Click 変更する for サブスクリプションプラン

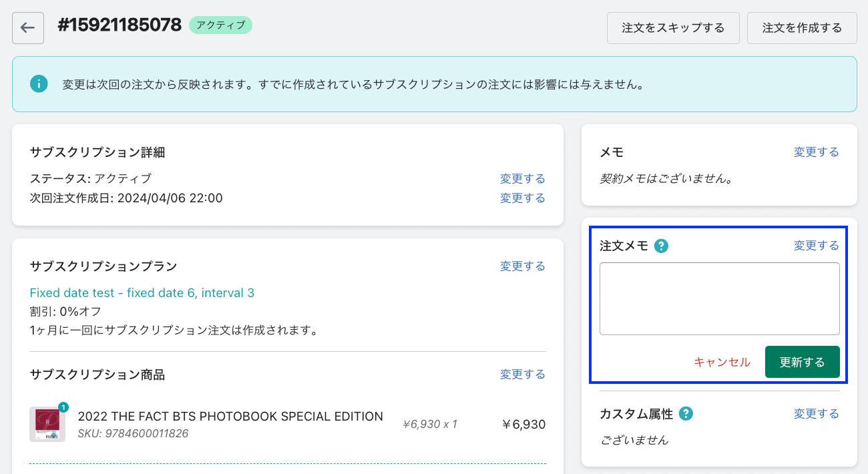tap(522, 266)
